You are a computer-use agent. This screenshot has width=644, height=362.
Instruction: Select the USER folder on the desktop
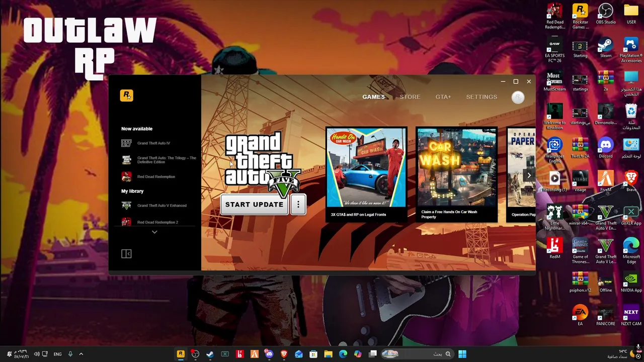point(631,14)
